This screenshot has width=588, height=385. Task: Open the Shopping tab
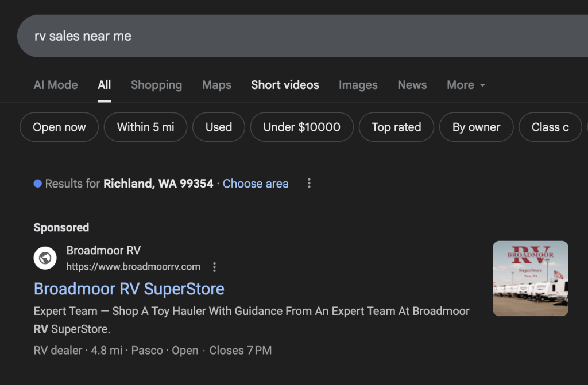(x=156, y=85)
